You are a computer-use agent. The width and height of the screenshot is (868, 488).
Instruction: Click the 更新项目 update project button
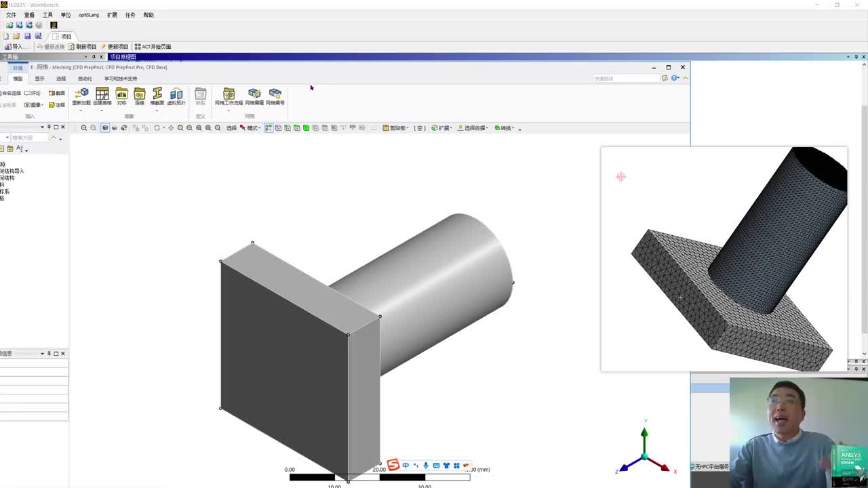coord(114,47)
